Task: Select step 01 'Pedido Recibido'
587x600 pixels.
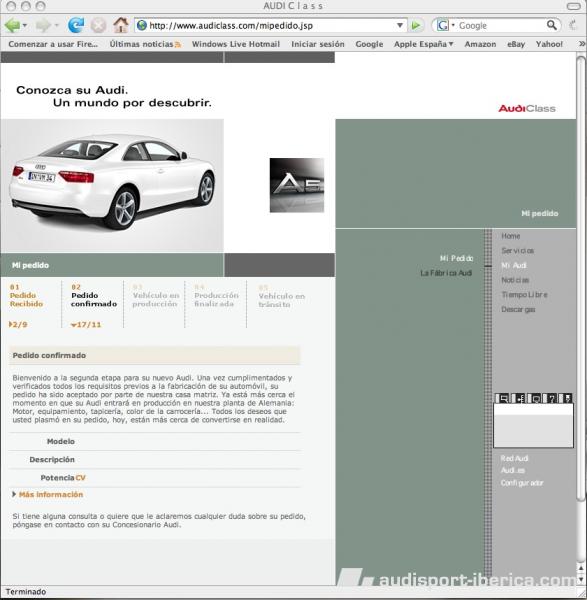Action: click(26, 295)
